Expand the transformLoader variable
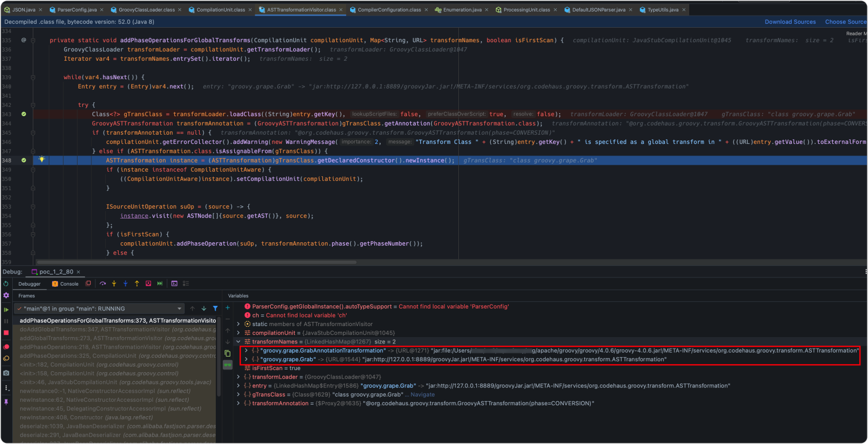 click(238, 377)
